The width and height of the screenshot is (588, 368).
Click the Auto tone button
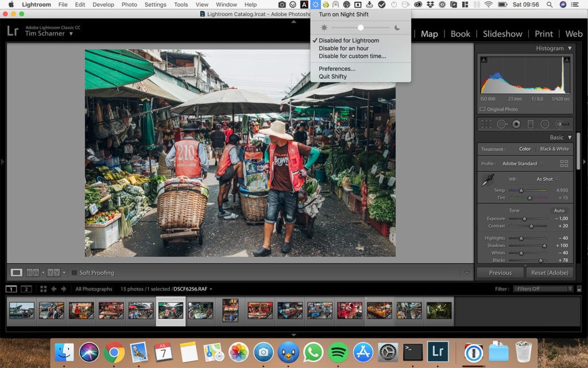pyautogui.click(x=559, y=210)
